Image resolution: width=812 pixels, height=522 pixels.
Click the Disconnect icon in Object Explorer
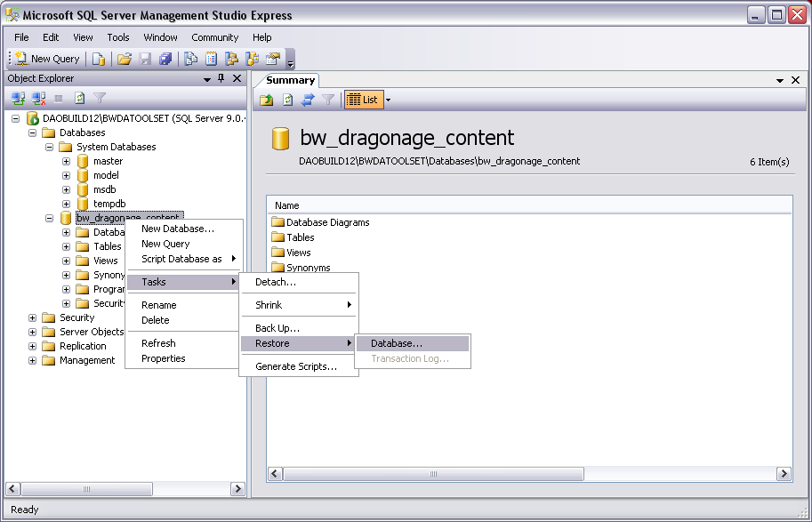coord(39,99)
